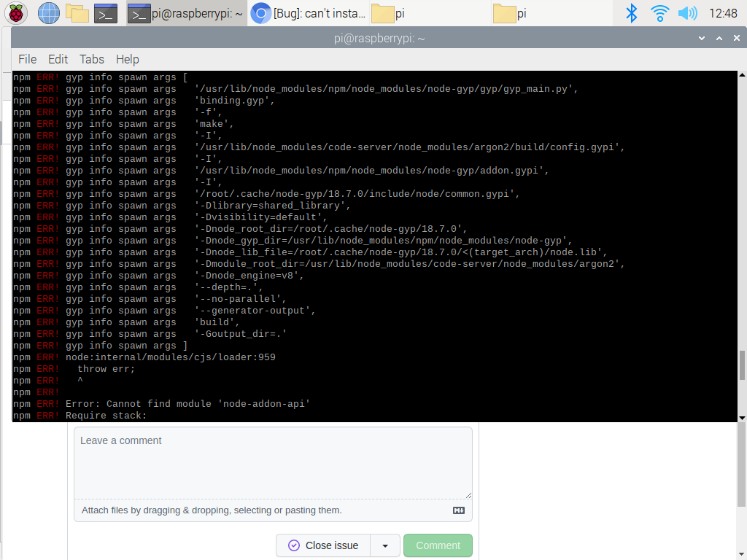Click the browser page scrollbar
747x560 pixels.
point(742,464)
